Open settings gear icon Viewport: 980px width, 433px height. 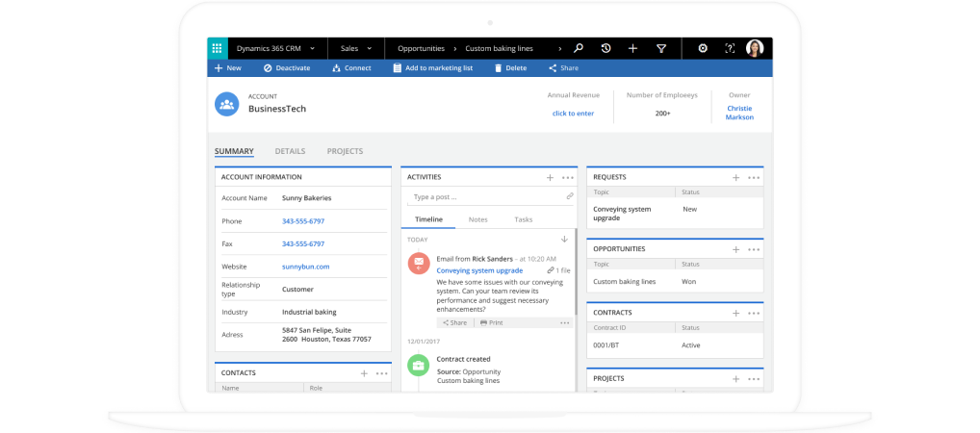pyautogui.click(x=703, y=48)
